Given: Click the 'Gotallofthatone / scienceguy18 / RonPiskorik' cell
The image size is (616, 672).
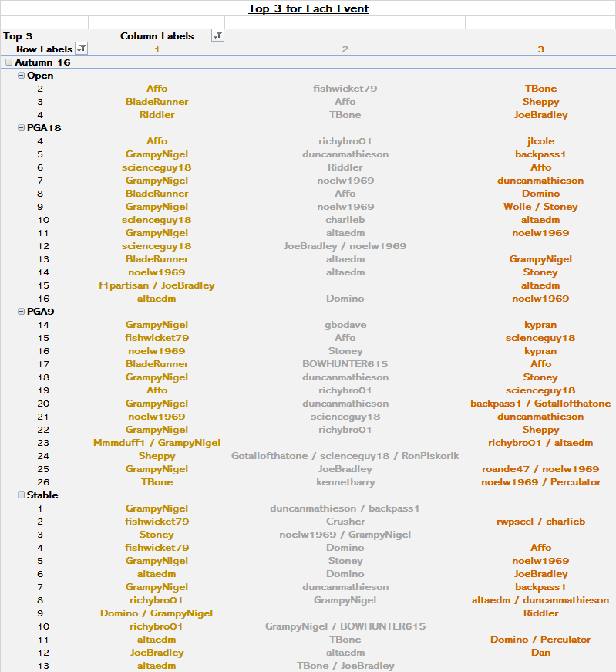Looking at the screenshot, I should pyautogui.click(x=345, y=456).
